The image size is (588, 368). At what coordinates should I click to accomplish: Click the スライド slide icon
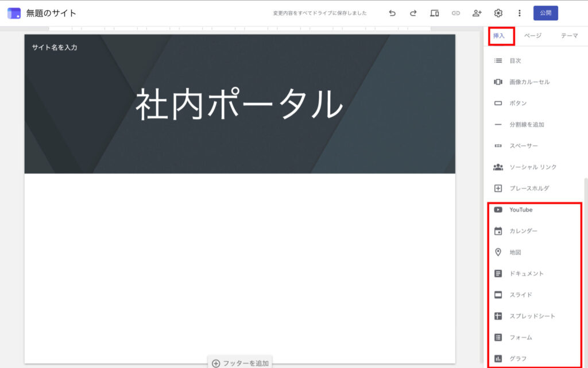pyautogui.click(x=498, y=295)
